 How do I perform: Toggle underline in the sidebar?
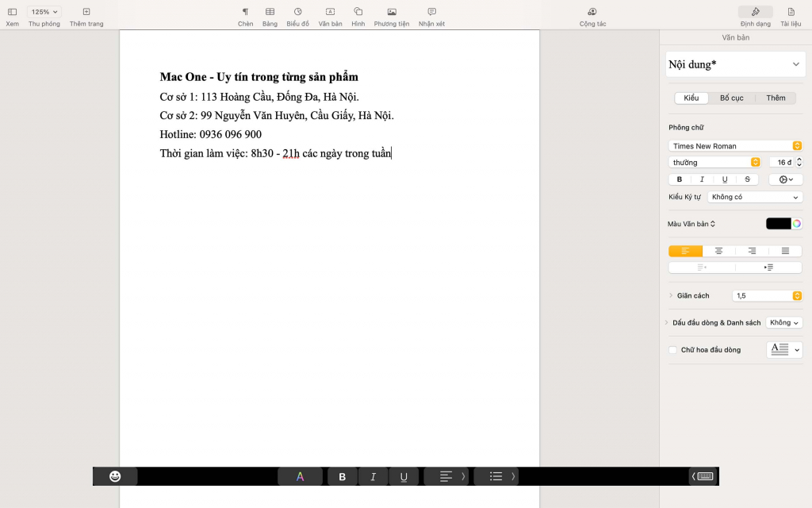(x=725, y=179)
